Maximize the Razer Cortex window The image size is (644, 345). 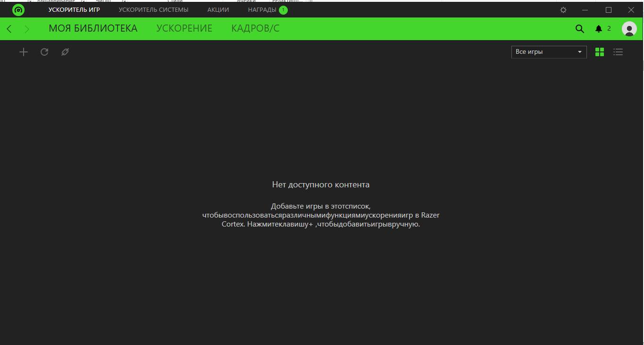click(x=609, y=10)
